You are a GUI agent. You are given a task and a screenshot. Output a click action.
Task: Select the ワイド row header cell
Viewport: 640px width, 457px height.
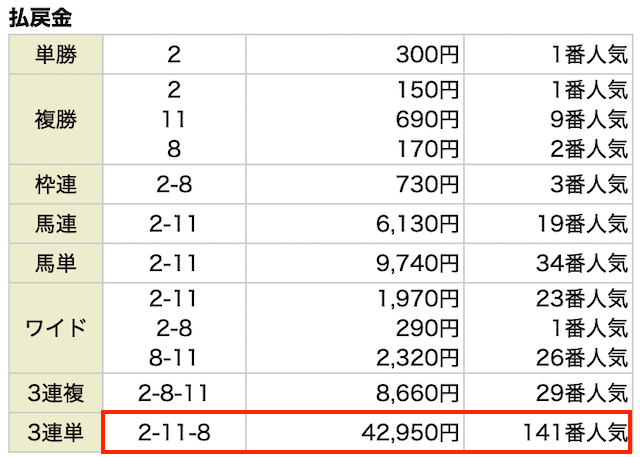(56, 328)
